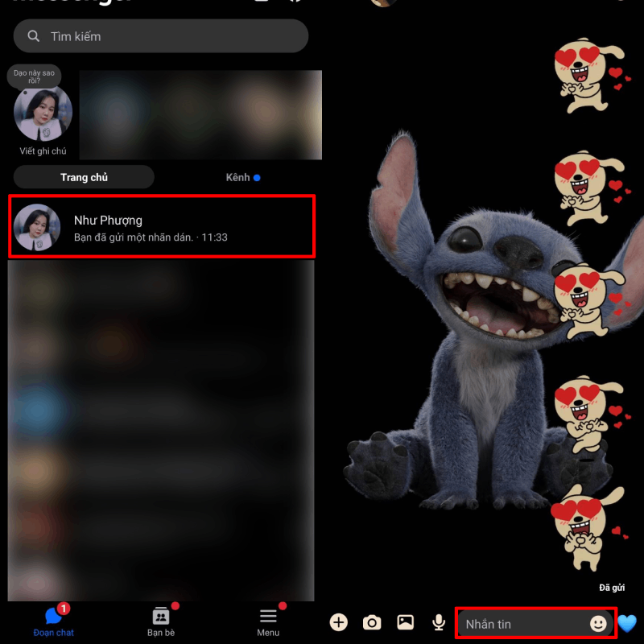This screenshot has width=644, height=644.
Task: Open the Bạn bè section
Action: 160,621
